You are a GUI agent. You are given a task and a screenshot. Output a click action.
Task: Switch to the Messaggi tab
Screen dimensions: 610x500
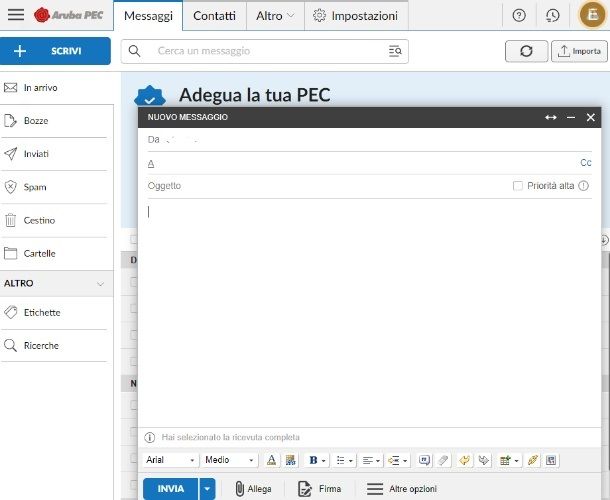[x=148, y=16]
